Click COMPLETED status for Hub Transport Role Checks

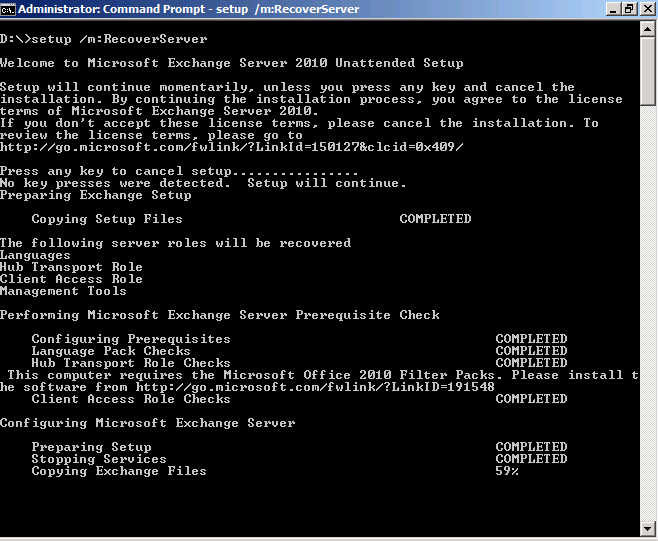531,363
